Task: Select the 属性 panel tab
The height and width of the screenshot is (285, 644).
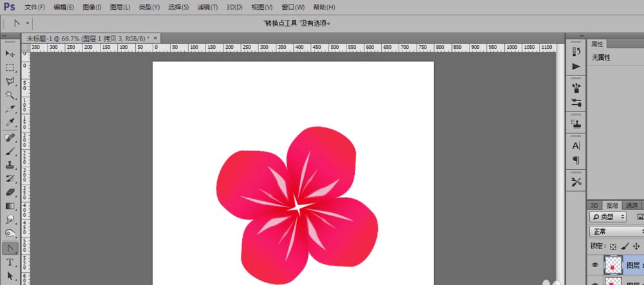Action: point(597,44)
